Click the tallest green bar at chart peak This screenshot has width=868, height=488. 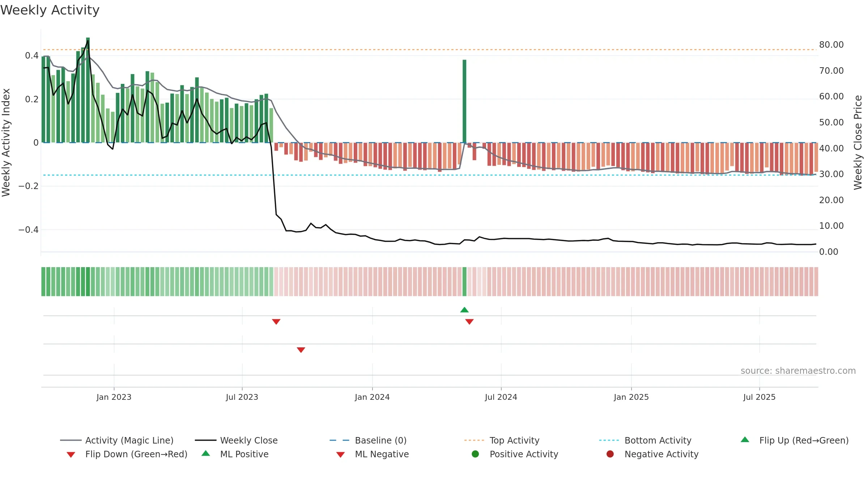88,90
